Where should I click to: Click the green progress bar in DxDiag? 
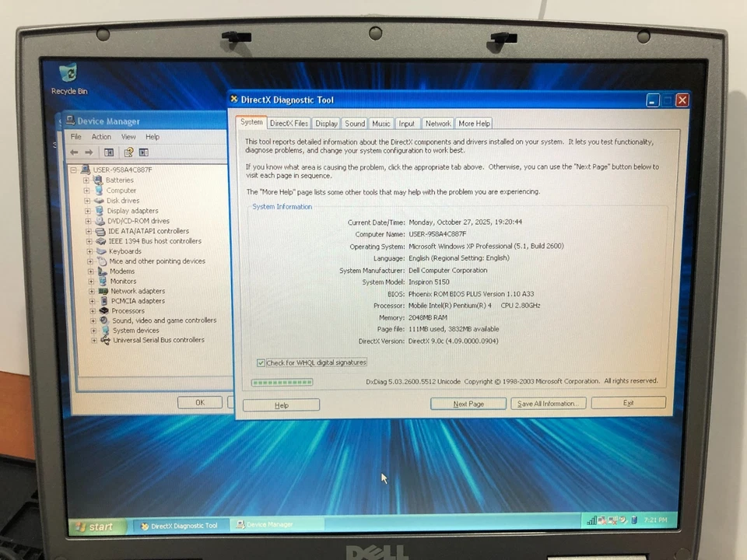pos(282,382)
